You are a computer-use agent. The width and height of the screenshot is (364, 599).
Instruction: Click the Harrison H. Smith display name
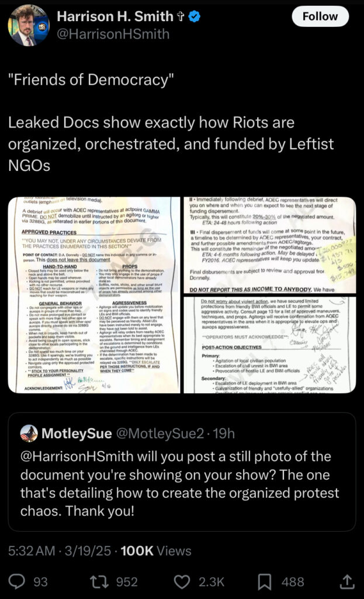pyautogui.click(x=115, y=16)
